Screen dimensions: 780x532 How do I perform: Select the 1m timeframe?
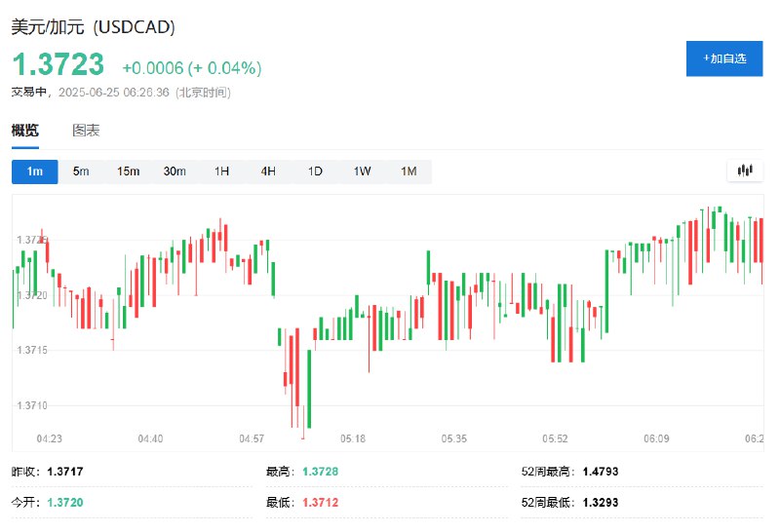pos(35,171)
